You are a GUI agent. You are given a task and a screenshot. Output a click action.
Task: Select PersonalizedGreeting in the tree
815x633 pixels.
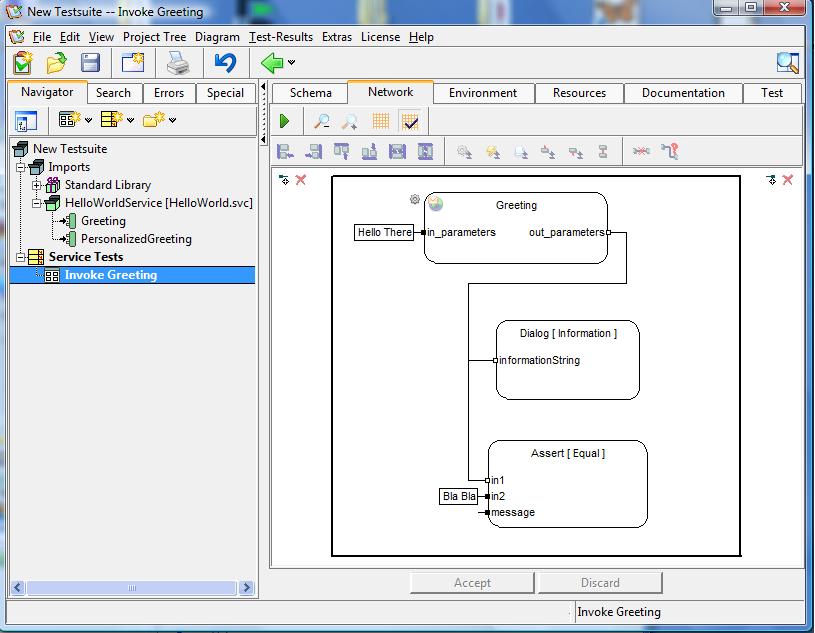136,239
